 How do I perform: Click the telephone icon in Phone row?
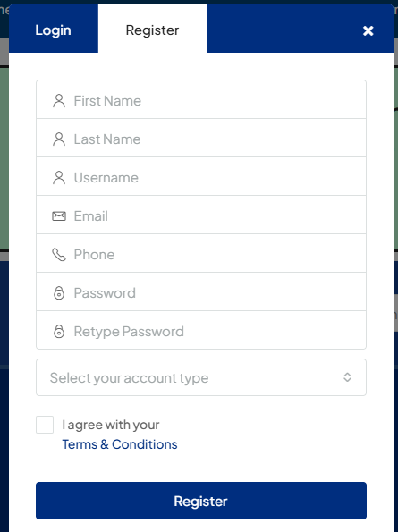pyautogui.click(x=59, y=255)
